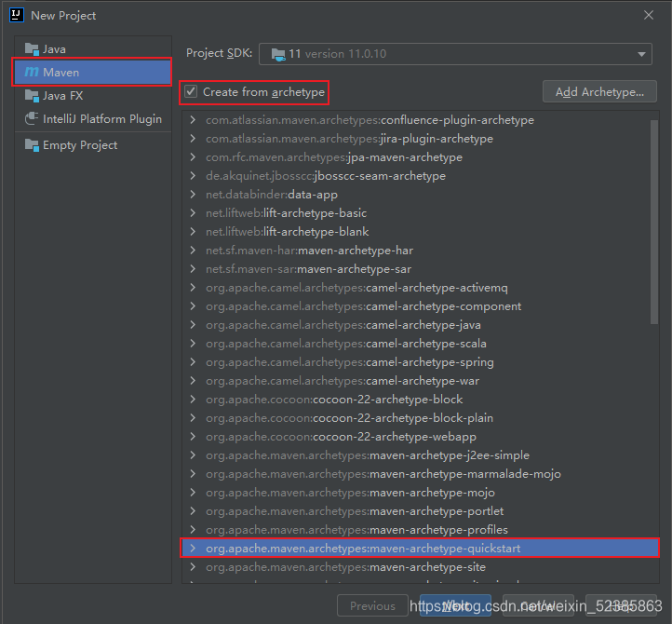Expand camel-archetype-java entry
This screenshot has height=624, width=672.
click(193, 325)
